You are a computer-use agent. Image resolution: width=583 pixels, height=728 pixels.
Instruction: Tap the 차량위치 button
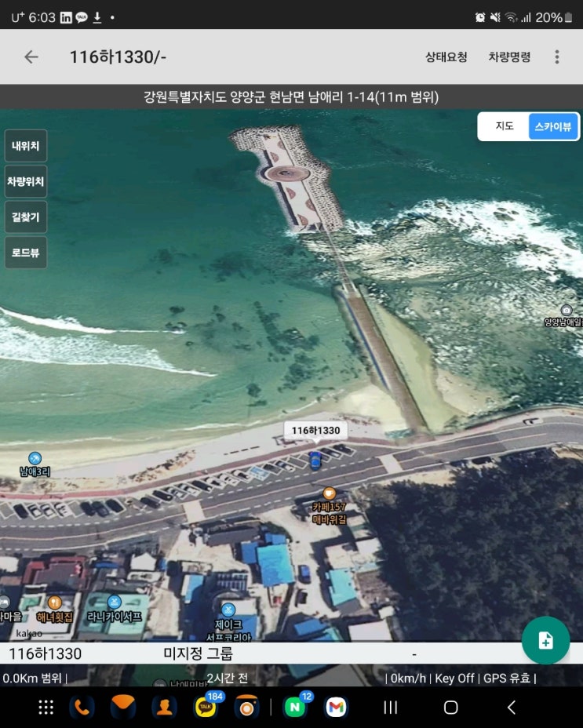coord(26,181)
